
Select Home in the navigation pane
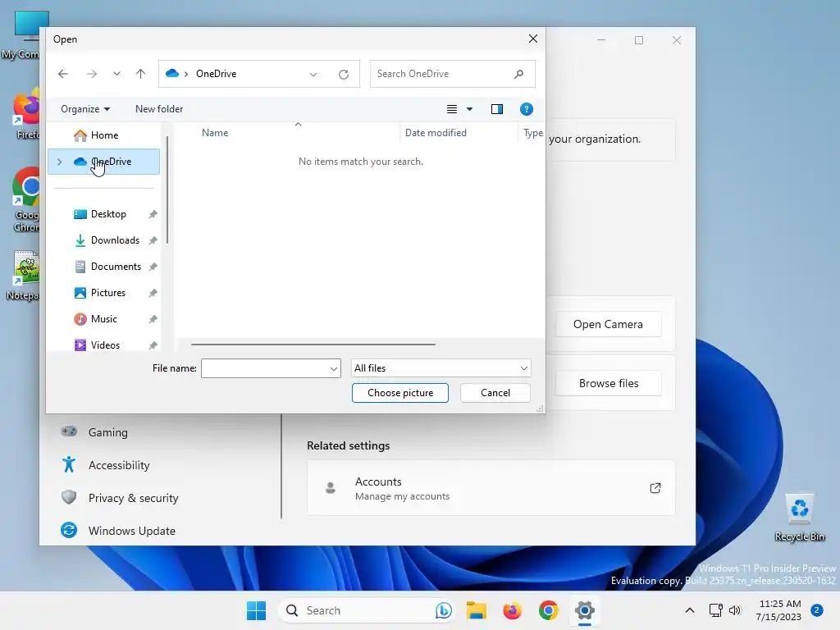click(104, 135)
